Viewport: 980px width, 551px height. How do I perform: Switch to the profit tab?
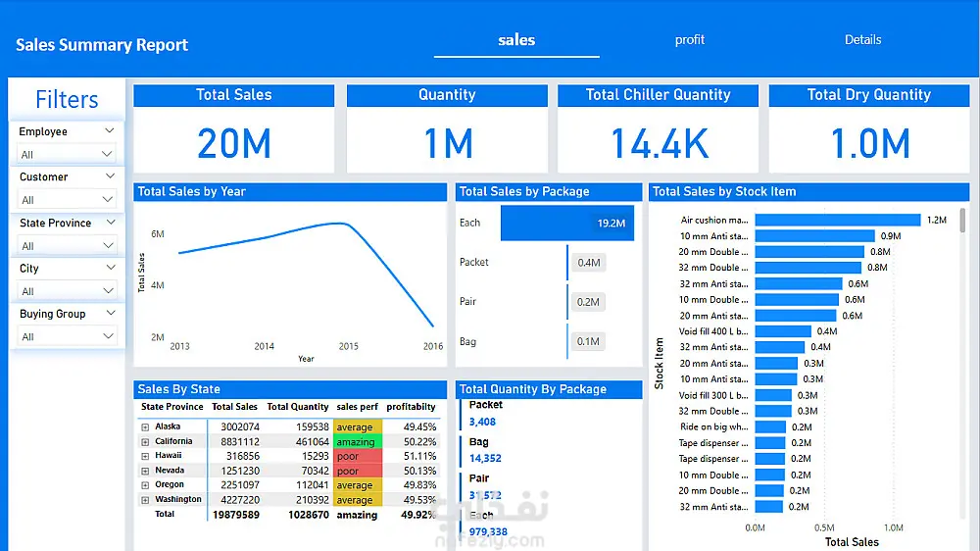[x=689, y=39]
